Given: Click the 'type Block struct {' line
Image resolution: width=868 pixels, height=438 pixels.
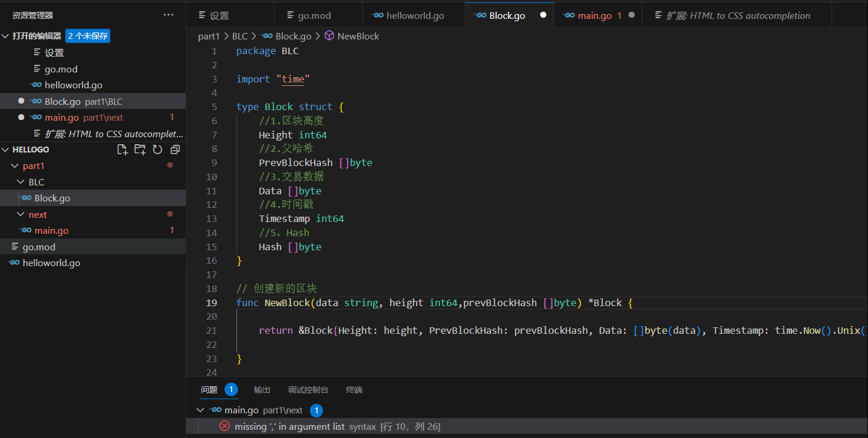Looking at the screenshot, I should (290, 107).
